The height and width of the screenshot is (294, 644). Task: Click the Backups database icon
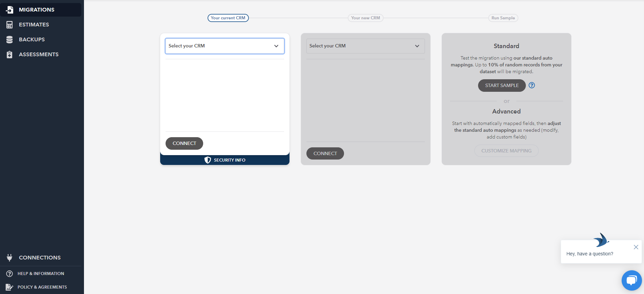click(x=9, y=40)
